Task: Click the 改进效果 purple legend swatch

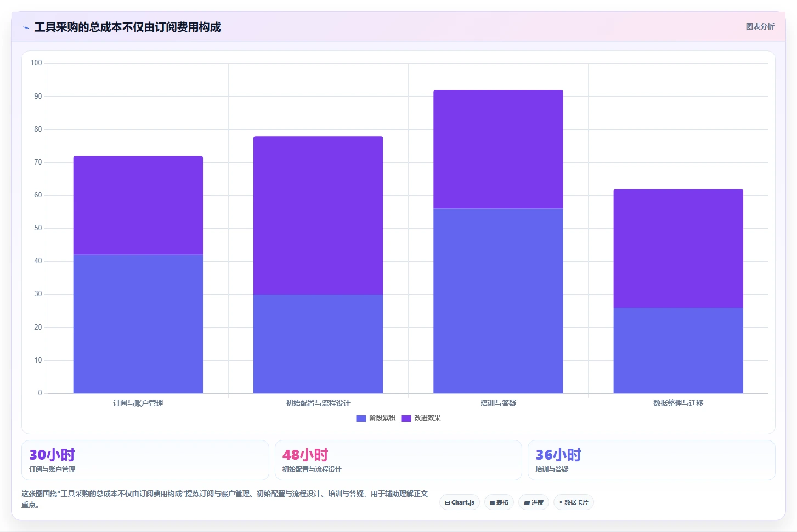Action: coord(406,418)
